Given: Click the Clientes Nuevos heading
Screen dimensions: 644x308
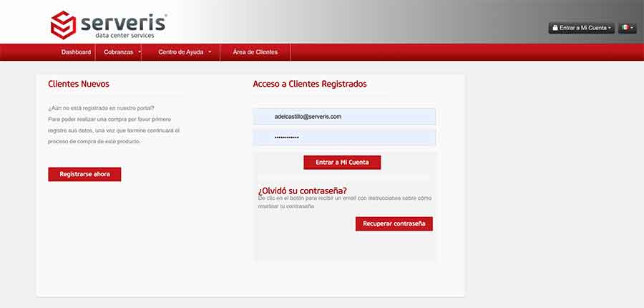Looking at the screenshot, I should 79,84.
